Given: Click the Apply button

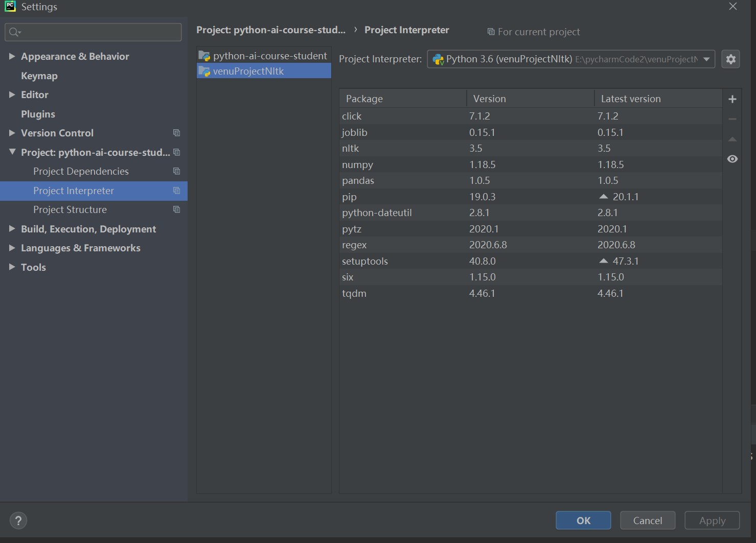Looking at the screenshot, I should tap(712, 521).
